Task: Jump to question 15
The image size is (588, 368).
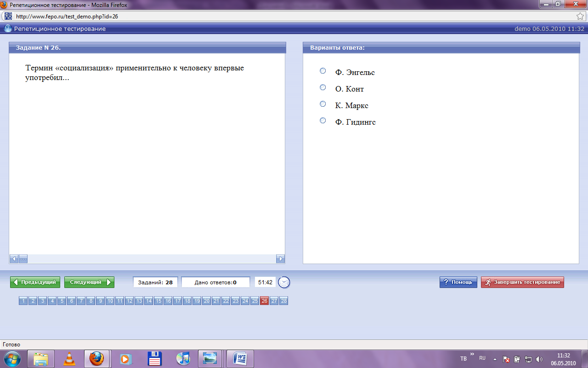Action: click(158, 301)
